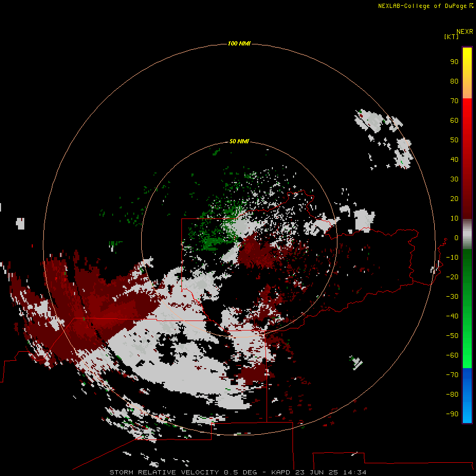
Task: Click the 60 value on the velocity scale
Action: (x=454, y=120)
